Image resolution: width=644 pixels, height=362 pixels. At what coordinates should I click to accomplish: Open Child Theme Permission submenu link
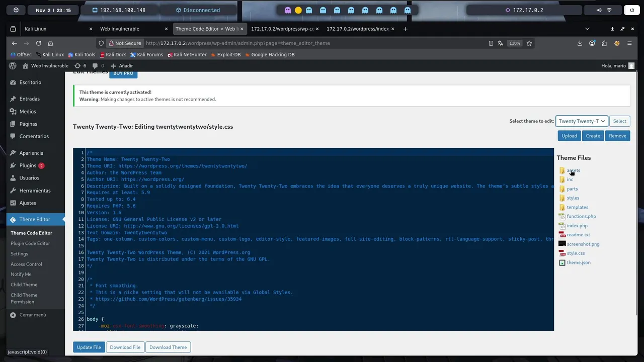pos(24,299)
